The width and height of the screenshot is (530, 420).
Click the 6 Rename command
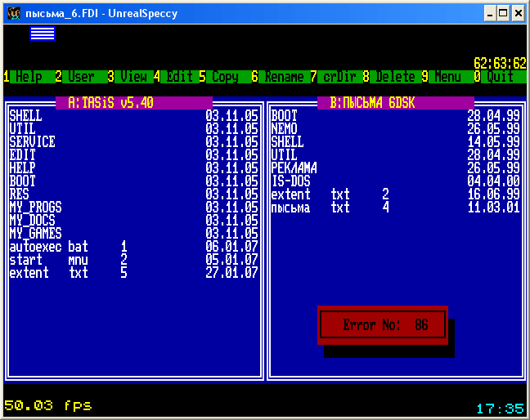point(278,77)
